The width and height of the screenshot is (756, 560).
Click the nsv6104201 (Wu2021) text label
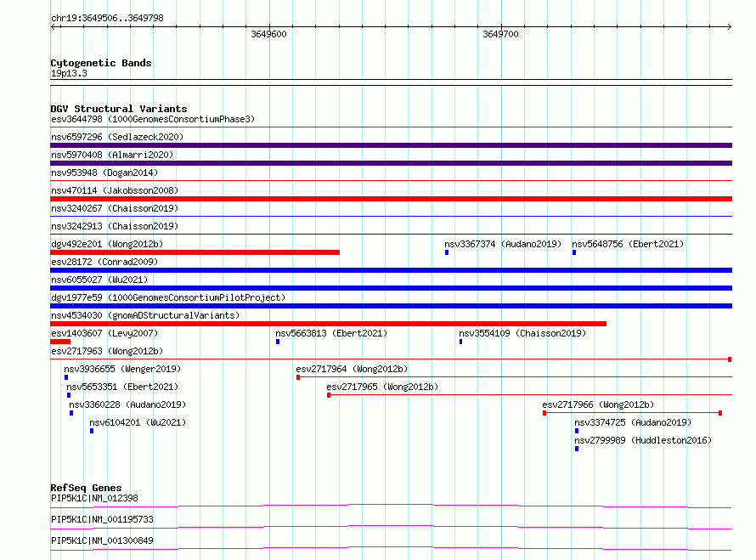click(x=138, y=422)
